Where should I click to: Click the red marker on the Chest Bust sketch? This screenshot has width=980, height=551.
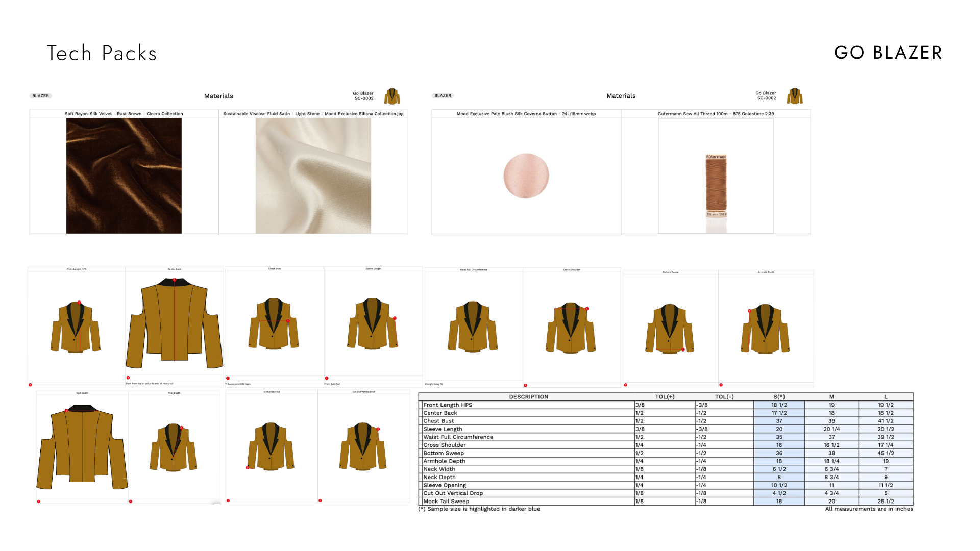[288, 321]
